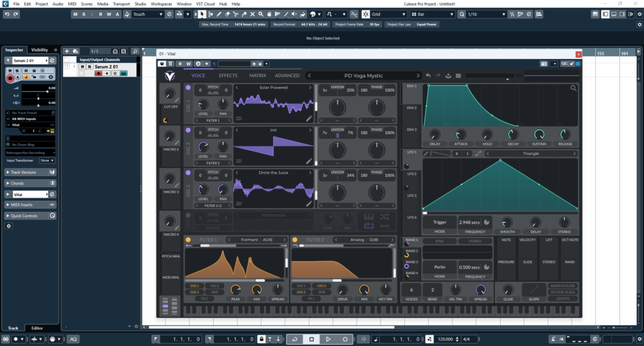Screen dimensions: 644x346
Task: Open the Project menu
Action: pos(41,4)
